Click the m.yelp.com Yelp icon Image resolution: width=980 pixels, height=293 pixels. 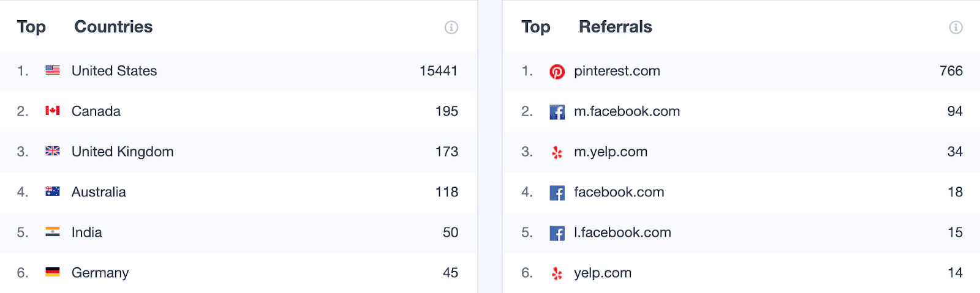tap(557, 152)
